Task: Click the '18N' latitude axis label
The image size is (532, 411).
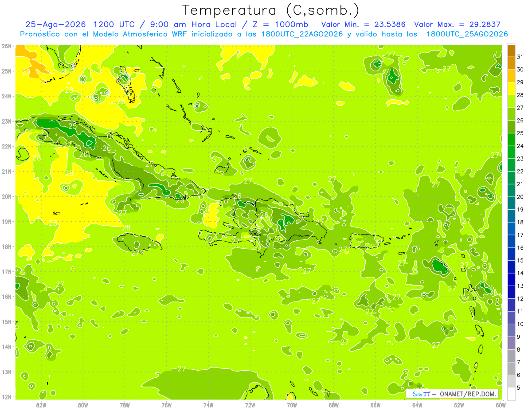Action: tap(7, 247)
